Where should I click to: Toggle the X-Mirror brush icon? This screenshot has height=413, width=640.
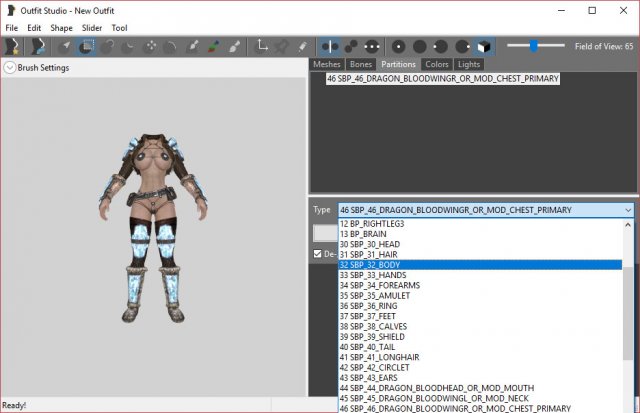[329, 46]
